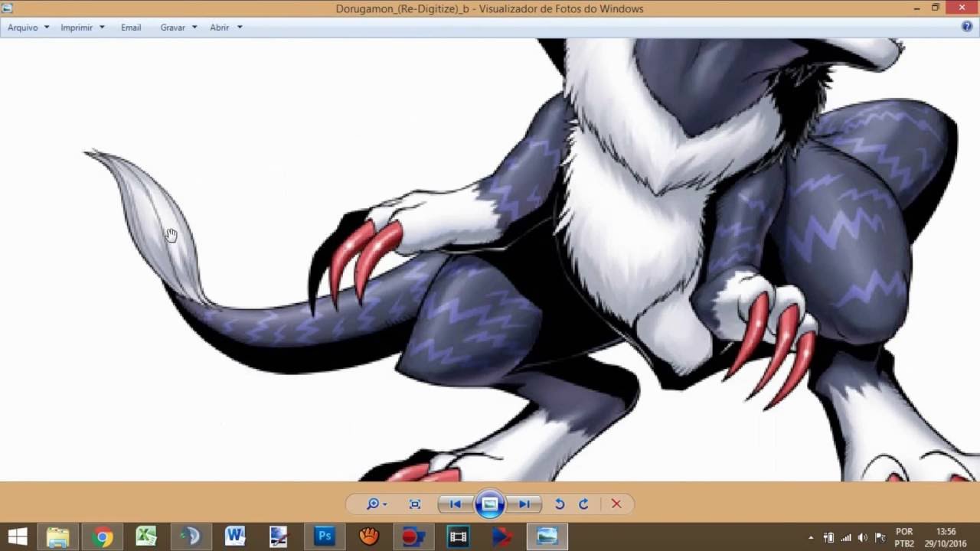Open the Windows Start button

point(18,536)
